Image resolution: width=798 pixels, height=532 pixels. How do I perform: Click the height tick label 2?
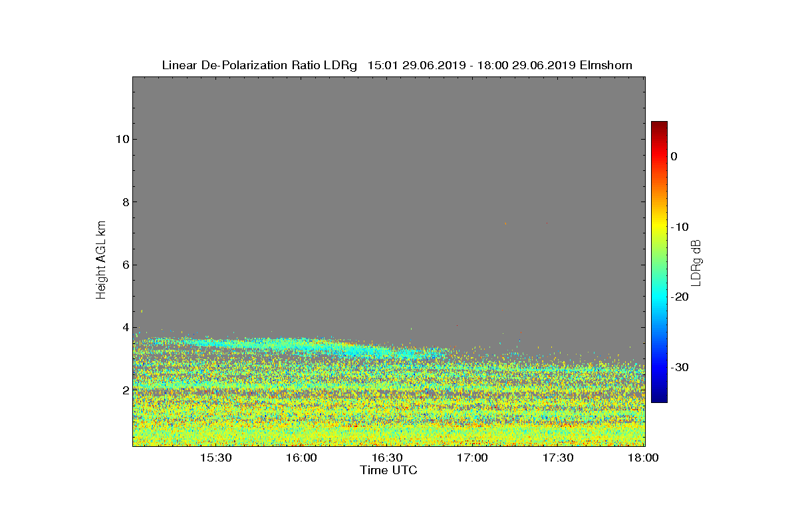click(x=124, y=390)
